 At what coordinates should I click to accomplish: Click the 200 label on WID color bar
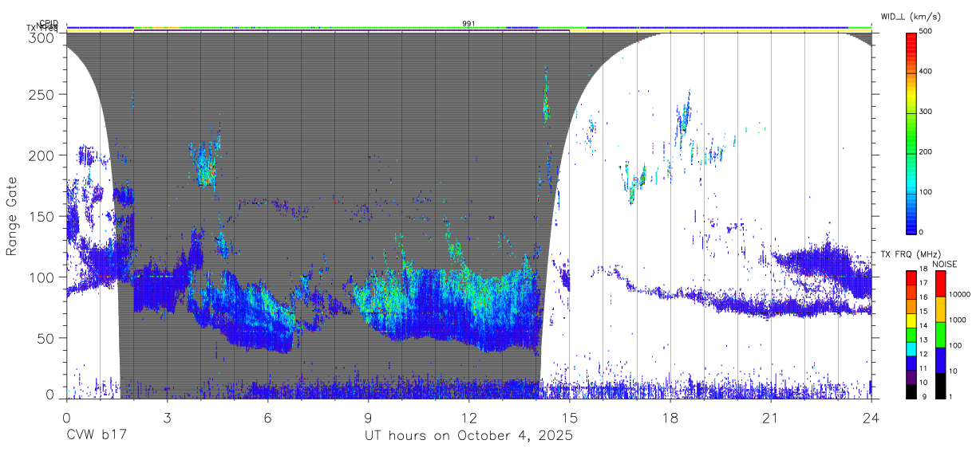tap(926, 151)
